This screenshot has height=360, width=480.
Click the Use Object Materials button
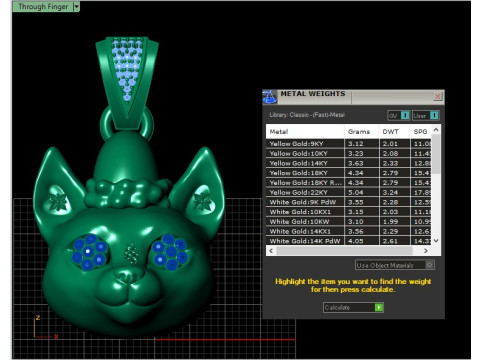(x=395, y=265)
